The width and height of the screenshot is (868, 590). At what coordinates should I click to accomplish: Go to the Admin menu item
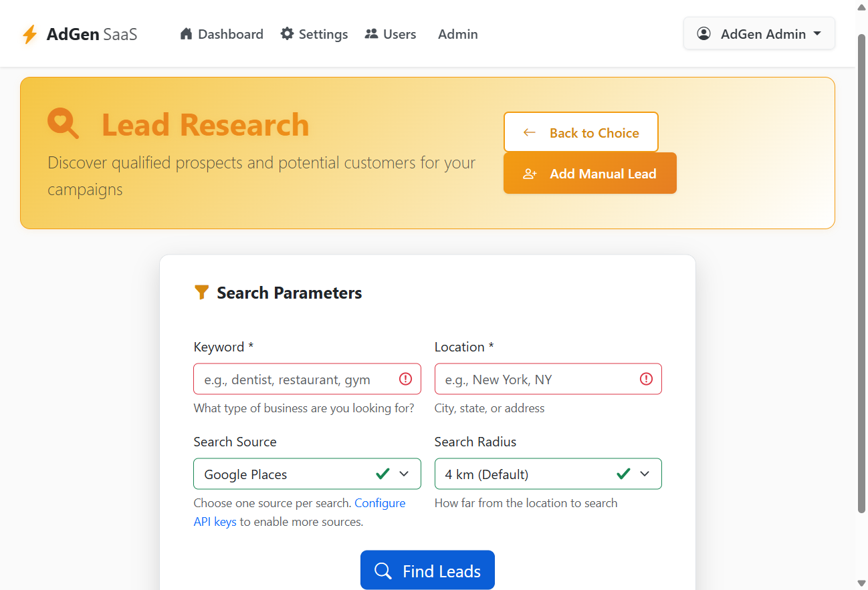point(457,34)
